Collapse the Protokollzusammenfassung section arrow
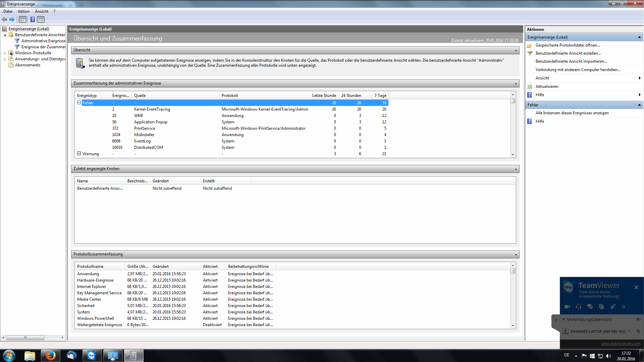 (516, 254)
